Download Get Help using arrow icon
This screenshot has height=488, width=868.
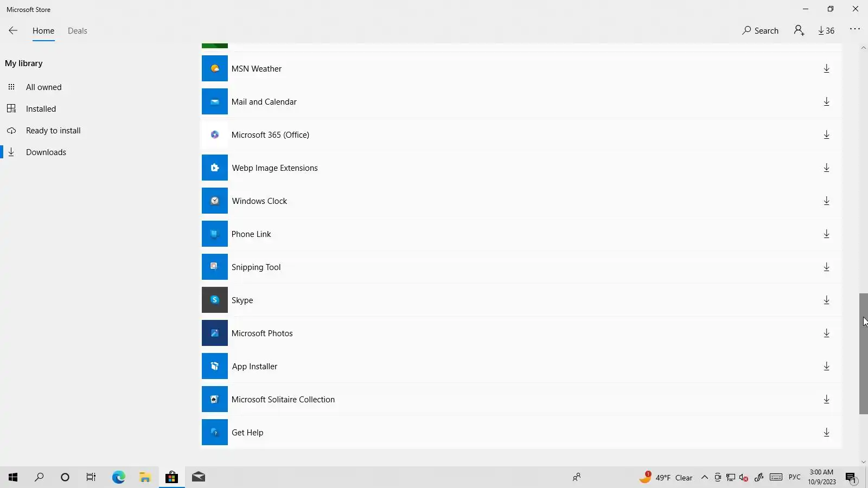tap(826, 433)
